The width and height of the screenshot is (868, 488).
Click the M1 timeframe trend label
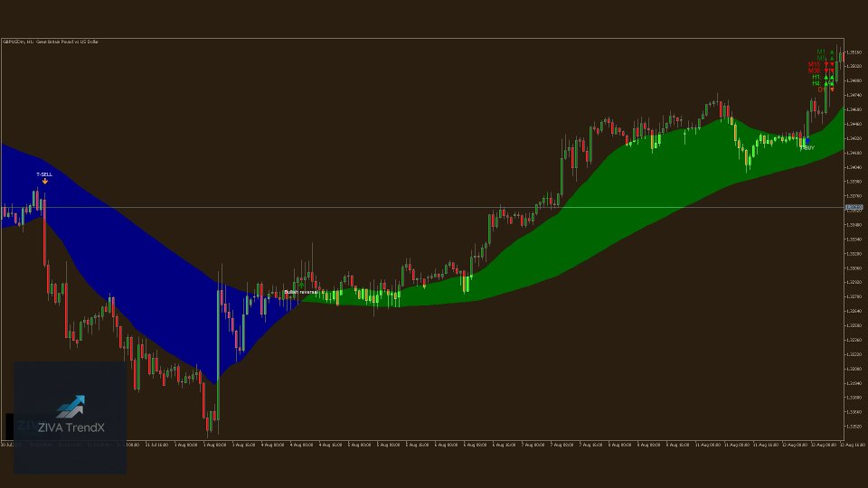[821, 52]
